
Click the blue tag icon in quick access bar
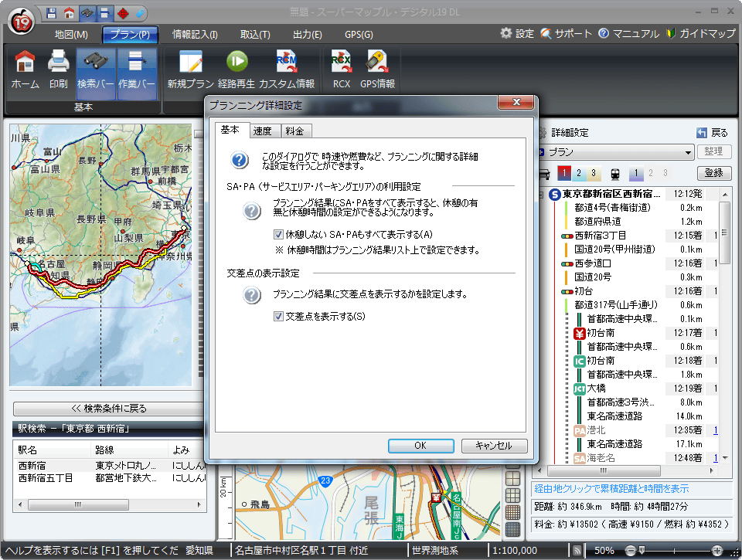(140, 13)
